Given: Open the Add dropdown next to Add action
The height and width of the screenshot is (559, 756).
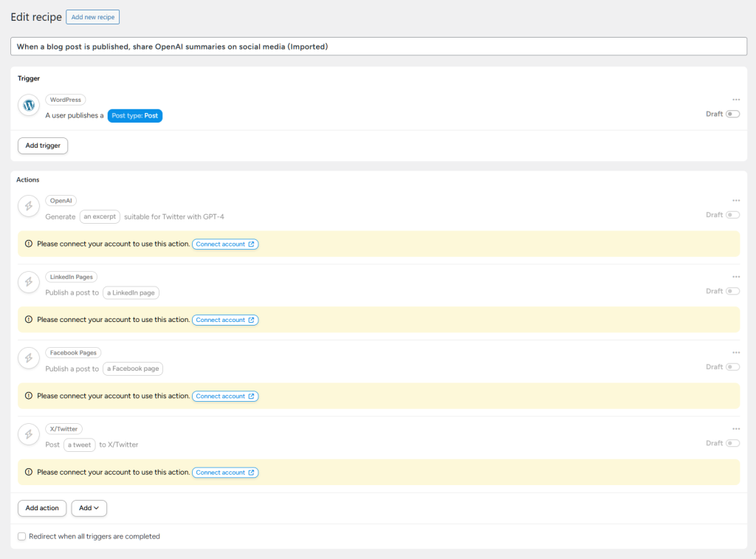Looking at the screenshot, I should (x=89, y=508).
